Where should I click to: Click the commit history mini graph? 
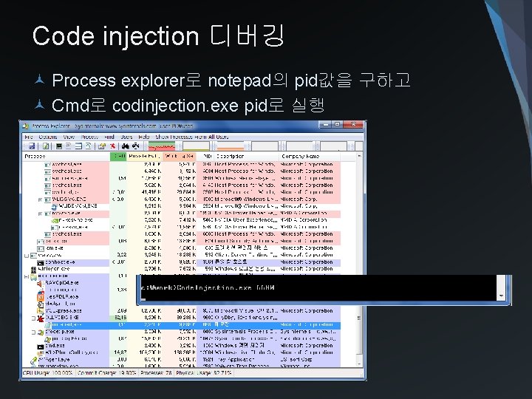pyautogui.click(x=196, y=146)
